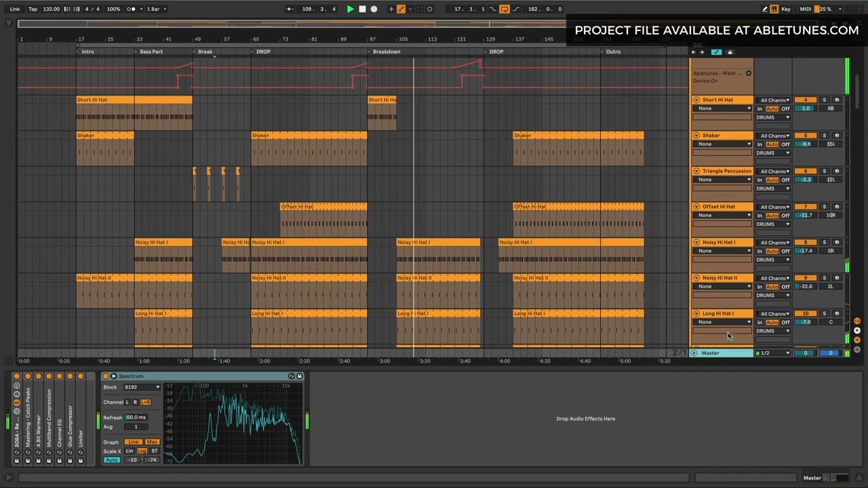Deactivate Triangle Percussion track using button 6
Screen dimensions: 868x488
tap(806, 171)
